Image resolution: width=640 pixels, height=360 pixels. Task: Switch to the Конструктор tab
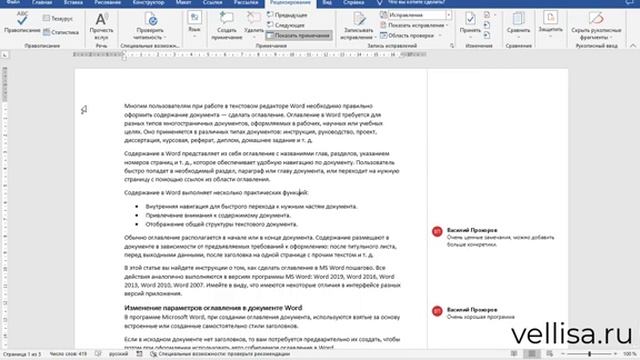coord(148,2)
